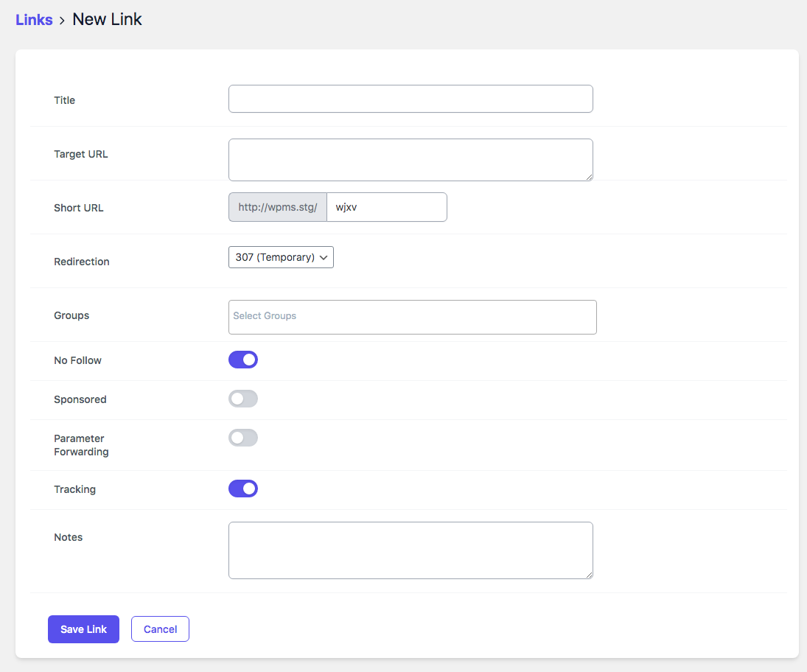Click the Title field label
Viewport: 807px width, 672px height.
click(65, 100)
